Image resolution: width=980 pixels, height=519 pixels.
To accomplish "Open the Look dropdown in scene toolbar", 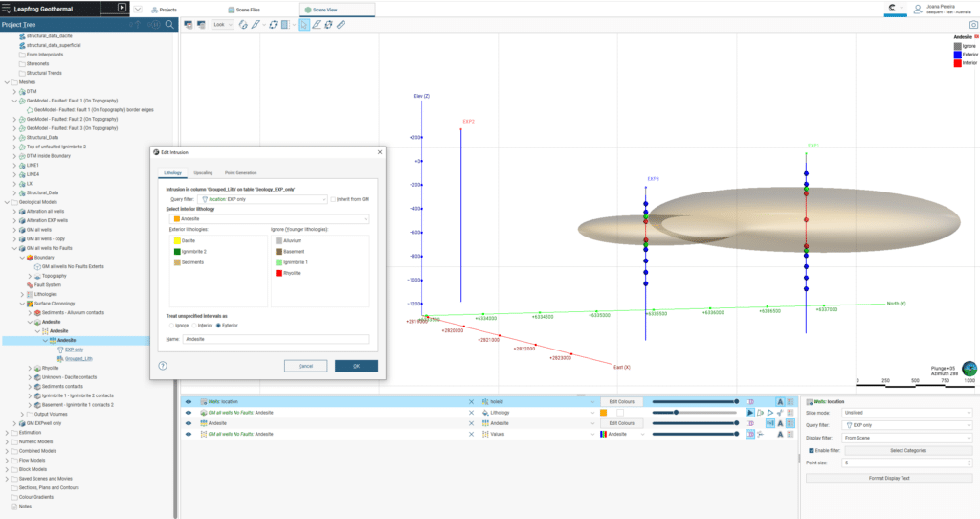I will (x=222, y=25).
